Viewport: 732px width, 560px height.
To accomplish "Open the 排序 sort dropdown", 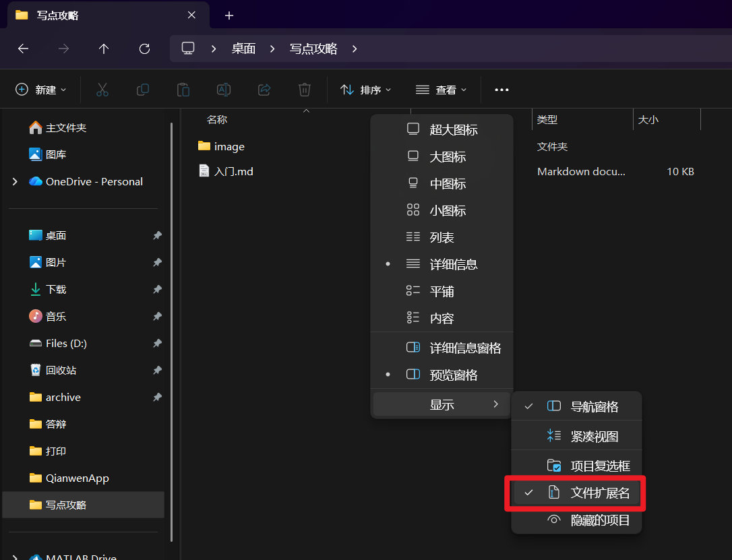I will [365, 90].
